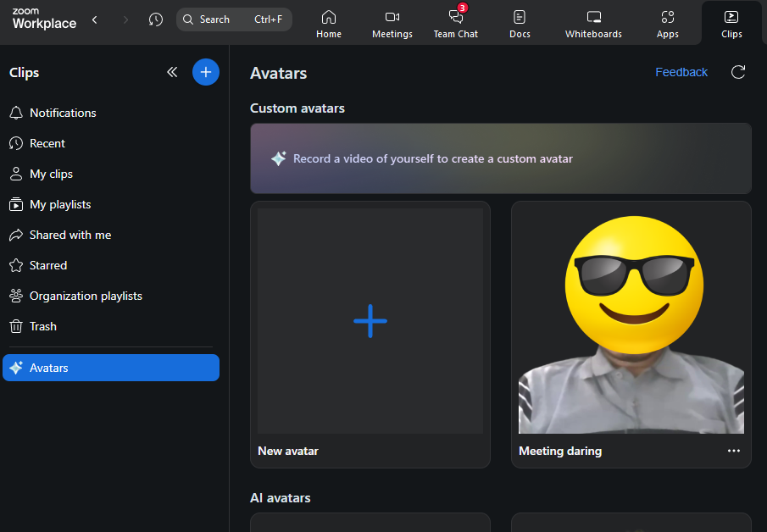Open the Apps section
The height and width of the screenshot is (532, 767).
point(668,23)
